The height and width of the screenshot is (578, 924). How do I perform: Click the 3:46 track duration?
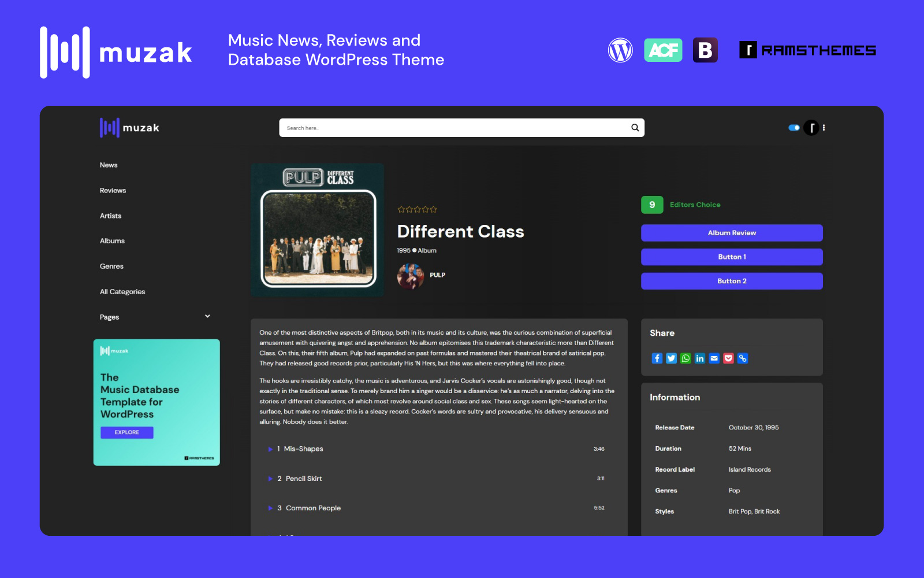click(599, 449)
